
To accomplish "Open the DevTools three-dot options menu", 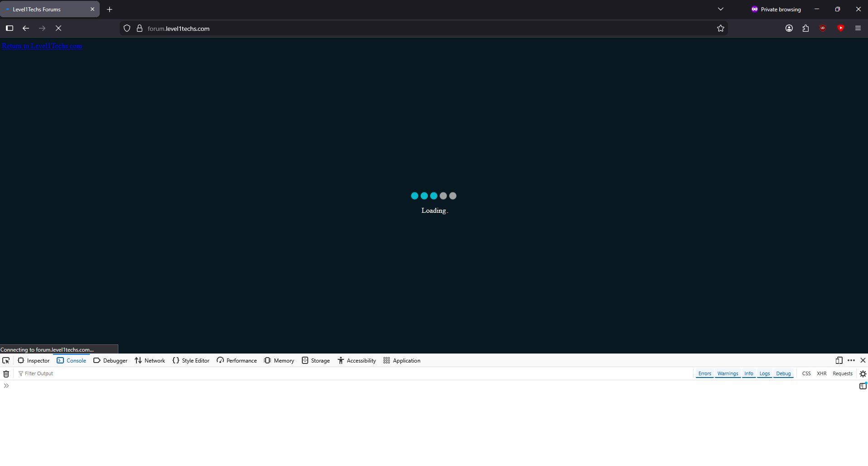I will tap(851, 361).
